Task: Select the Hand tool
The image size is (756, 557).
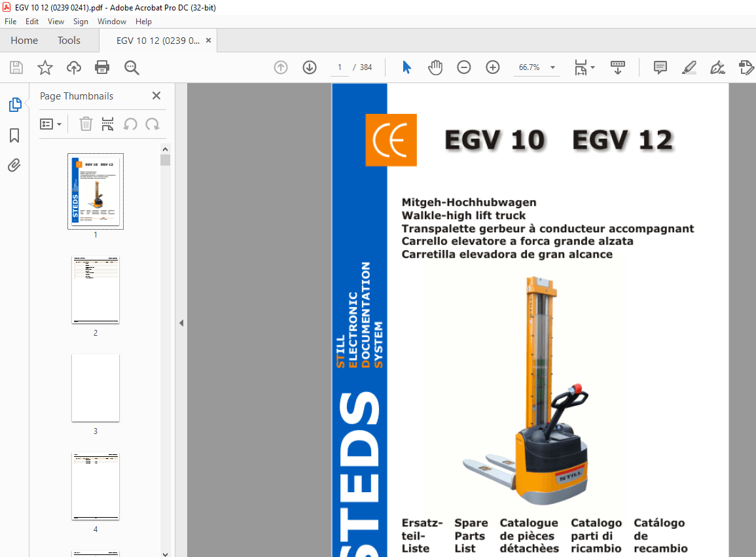Action: 435,67
